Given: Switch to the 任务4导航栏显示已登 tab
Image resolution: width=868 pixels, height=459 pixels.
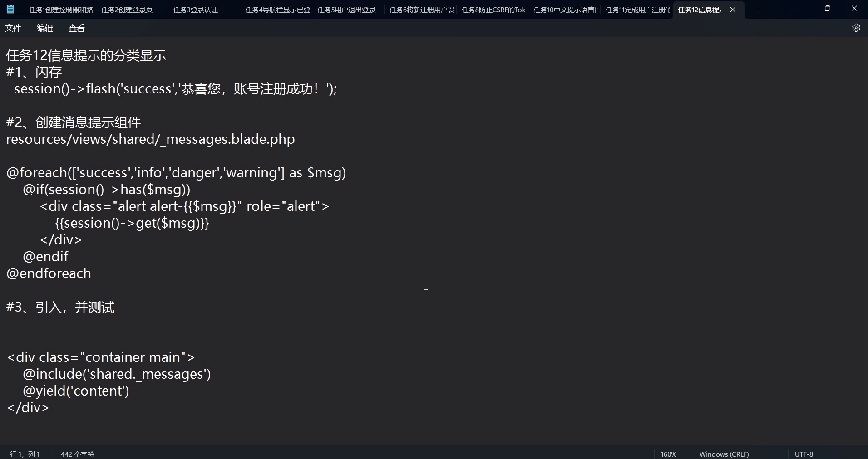Looking at the screenshot, I should [x=277, y=10].
